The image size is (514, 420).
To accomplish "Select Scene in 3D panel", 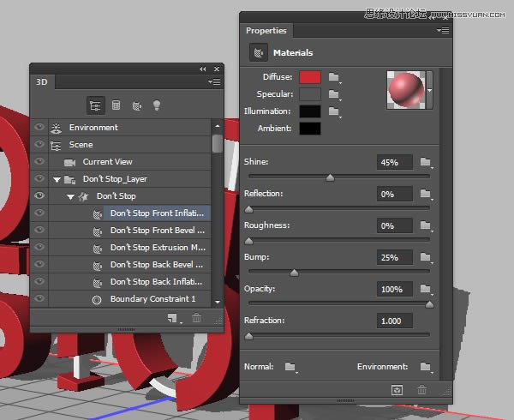I will 129,144.
